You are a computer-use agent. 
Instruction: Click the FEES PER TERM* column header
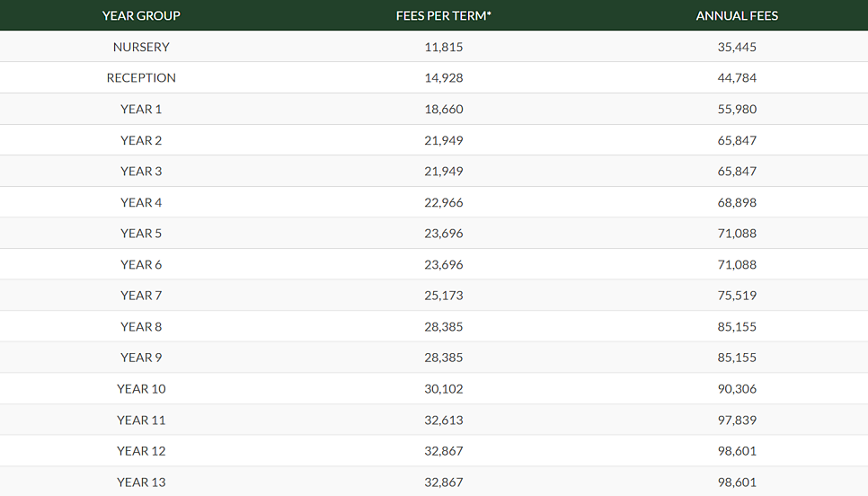[x=443, y=15]
